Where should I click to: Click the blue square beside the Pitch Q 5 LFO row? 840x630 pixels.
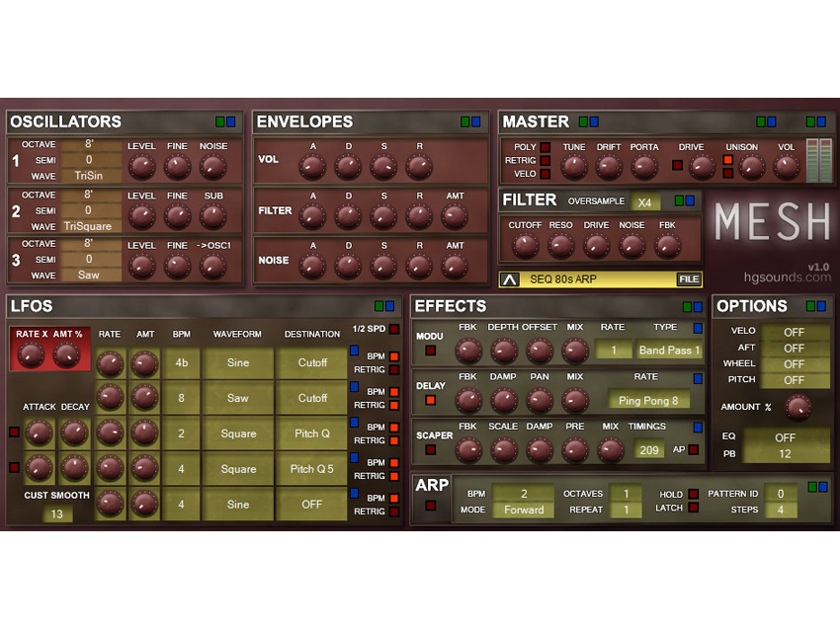click(354, 457)
